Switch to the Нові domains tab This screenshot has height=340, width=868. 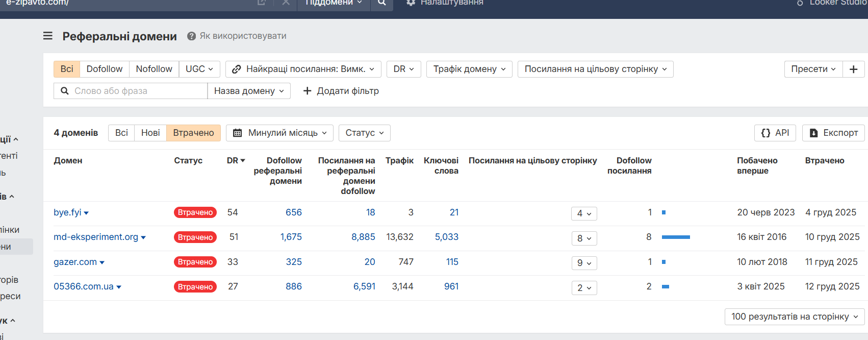point(150,133)
